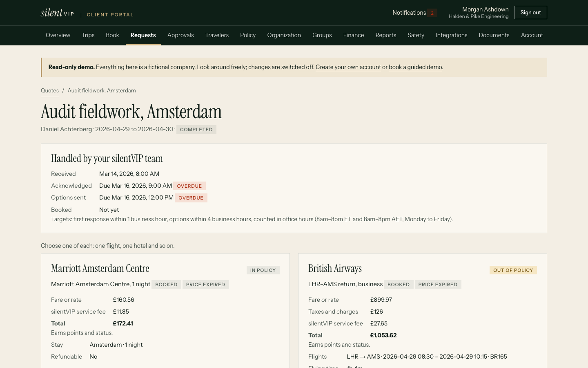This screenshot has width=588, height=368.
Task: Open Notifications with badge 2
Action: coord(414,13)
